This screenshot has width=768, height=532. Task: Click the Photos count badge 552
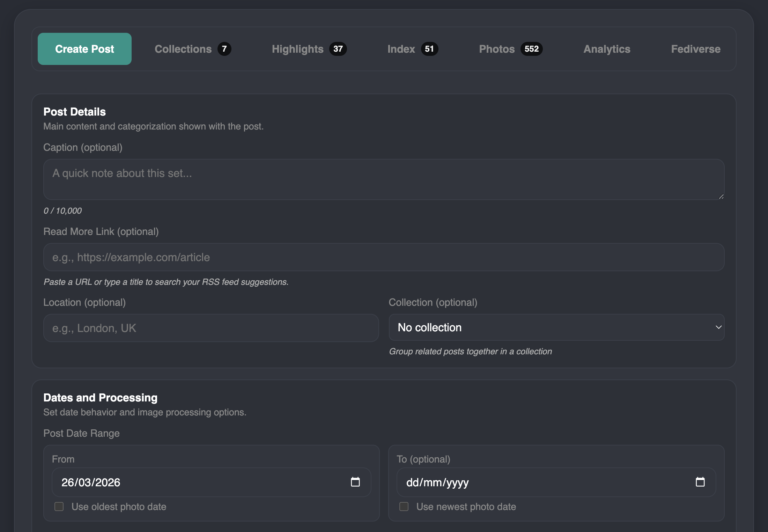coord(531,49)
